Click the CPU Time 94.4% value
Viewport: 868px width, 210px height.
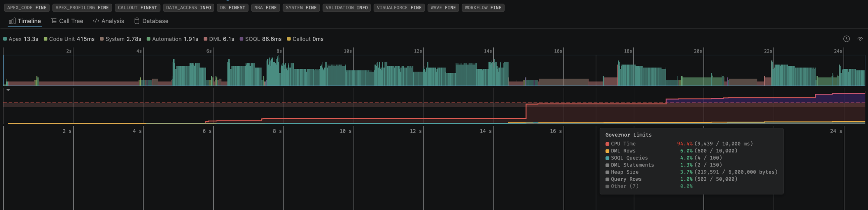pyautogui.click(x=685, y=144)
